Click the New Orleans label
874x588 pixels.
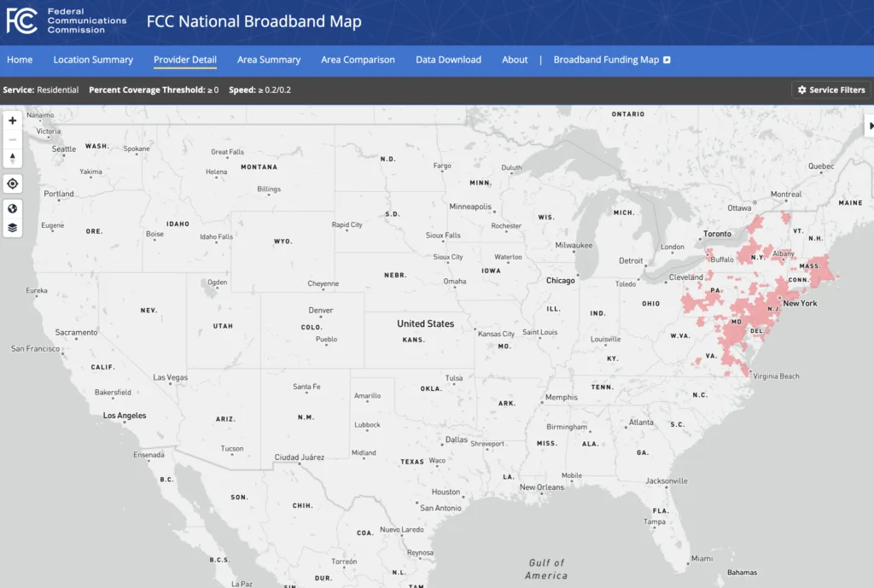pyautogui.click(x=542, y=486)
